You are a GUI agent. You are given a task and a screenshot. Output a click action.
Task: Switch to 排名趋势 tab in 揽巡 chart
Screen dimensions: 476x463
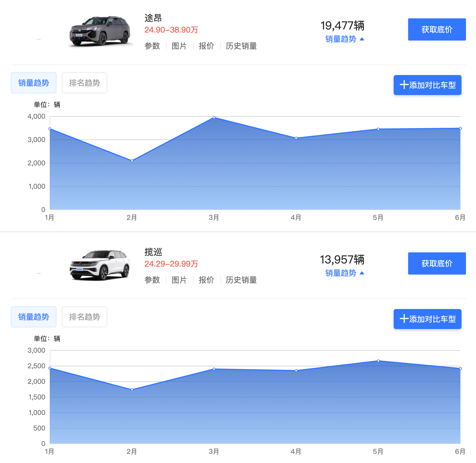pyautogui.click(x=84, y=317)
